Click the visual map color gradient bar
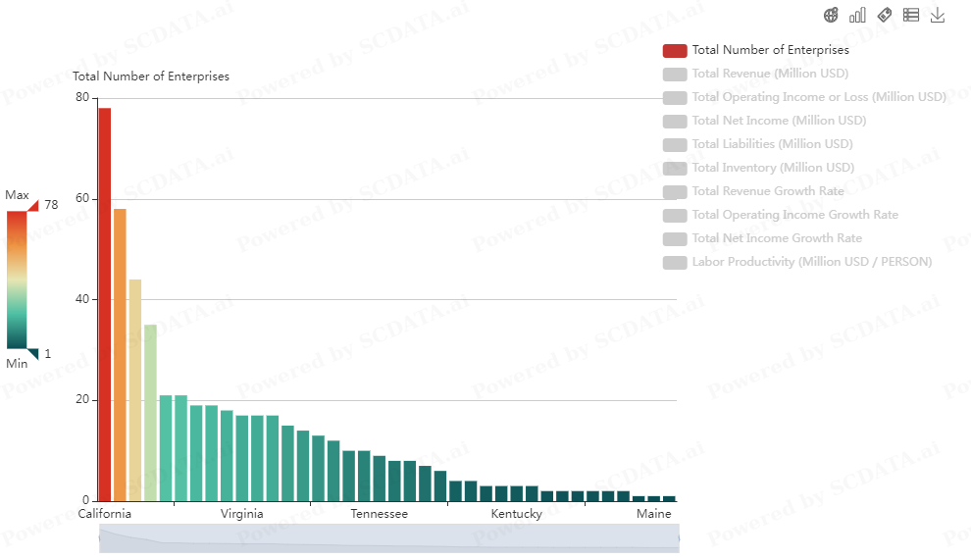The width and height of the screenshot is (971, 560). point(17,280)
